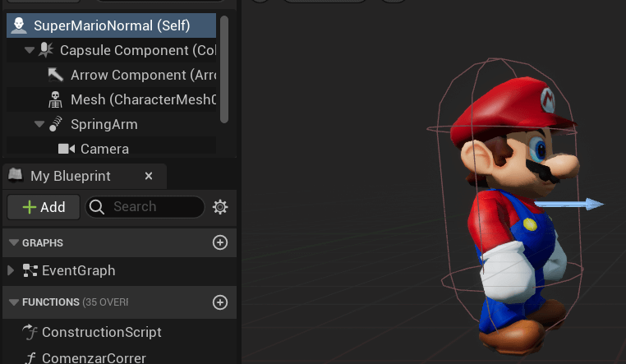Select Mesh (CharacterMesh0) component
The width and height of the screenshot is (626, 364).
(112, 99)
